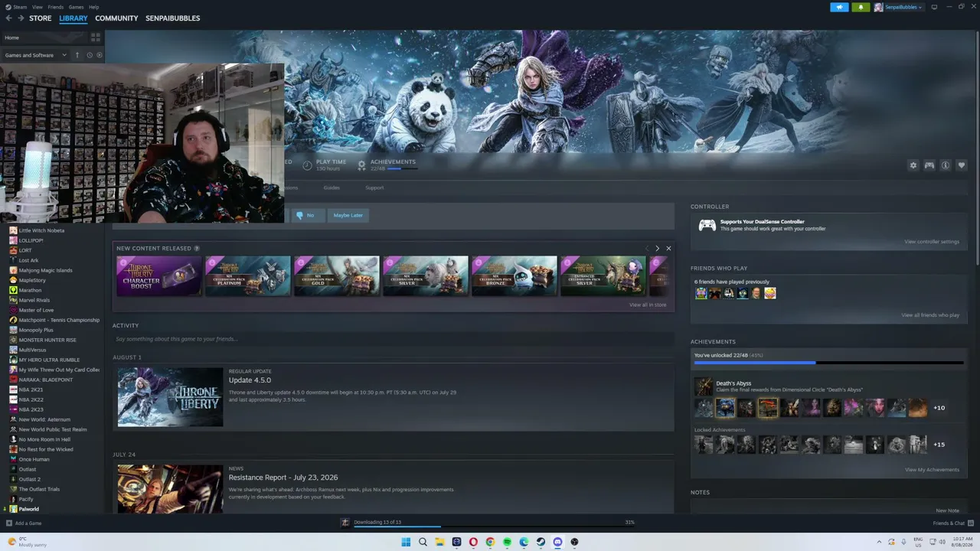Viewport: 980px width, 551px height.
Task: Click the activity text input field
Action: (x=394, y=339)
